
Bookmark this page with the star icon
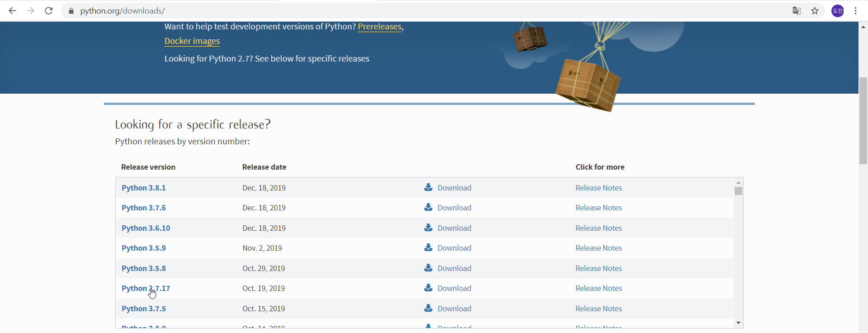(x=815, y=11)
